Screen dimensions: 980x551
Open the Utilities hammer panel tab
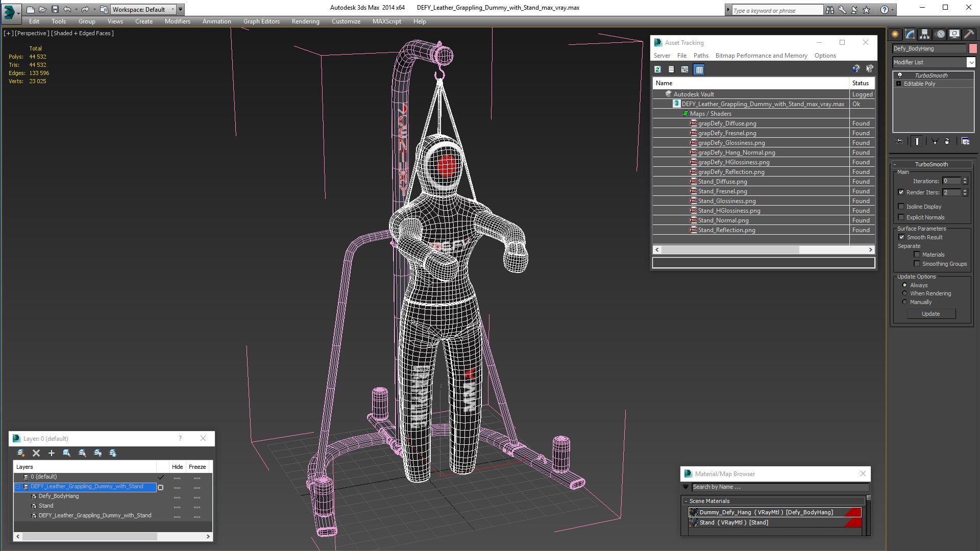pos(969,34)
